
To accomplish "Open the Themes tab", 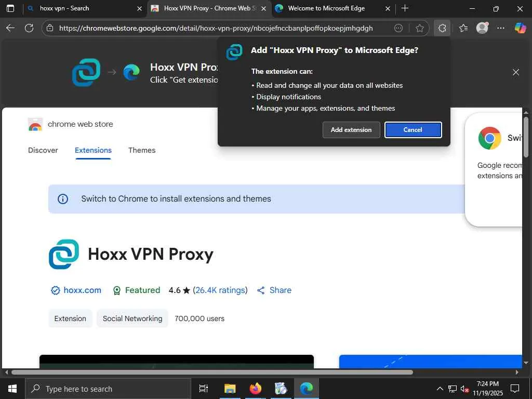I will (x=142, y=150).
